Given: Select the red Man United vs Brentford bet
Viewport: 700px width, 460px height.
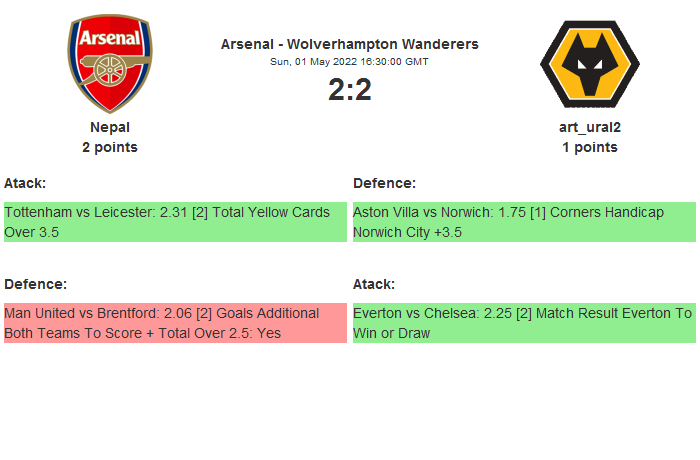Looking at the screenshot, I should point(175,323).
